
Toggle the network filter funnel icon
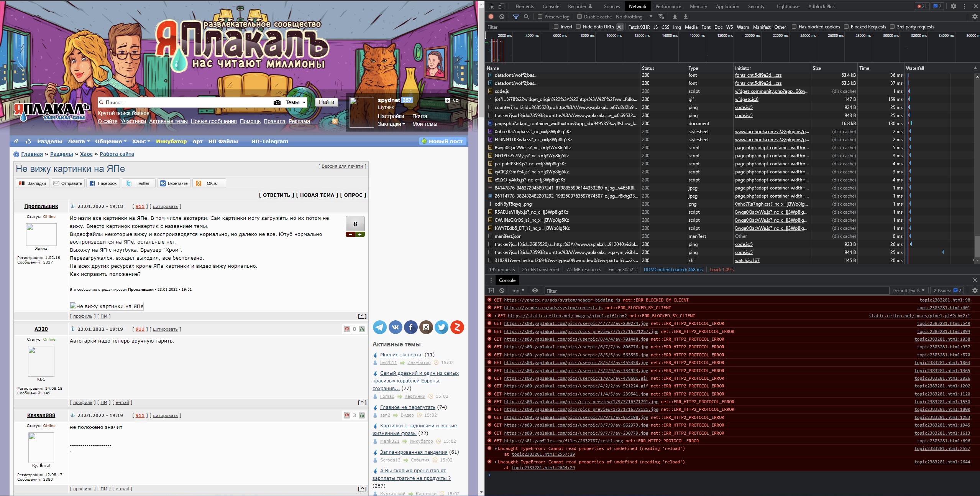point(516,16)
